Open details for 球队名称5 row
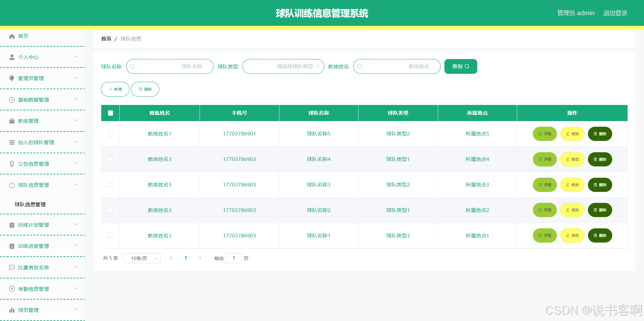Viewport: 644px width, 321px height. (x=545, y=134)
